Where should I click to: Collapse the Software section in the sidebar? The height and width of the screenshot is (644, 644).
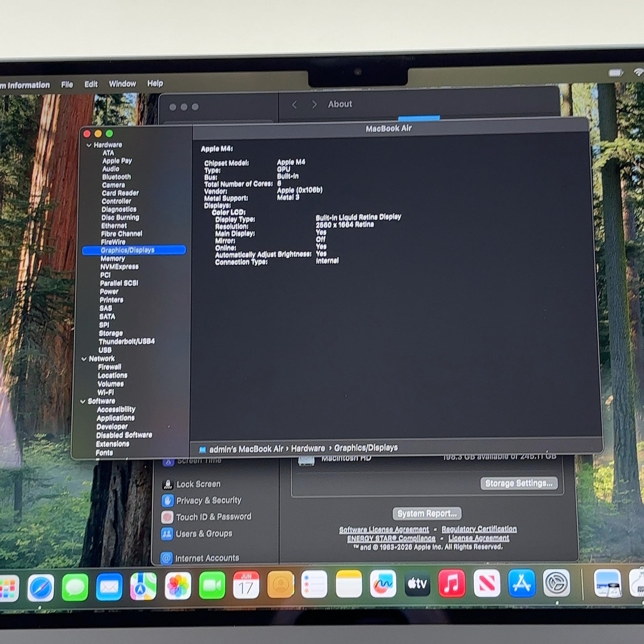pyautogui.click(x=82, y=402)
